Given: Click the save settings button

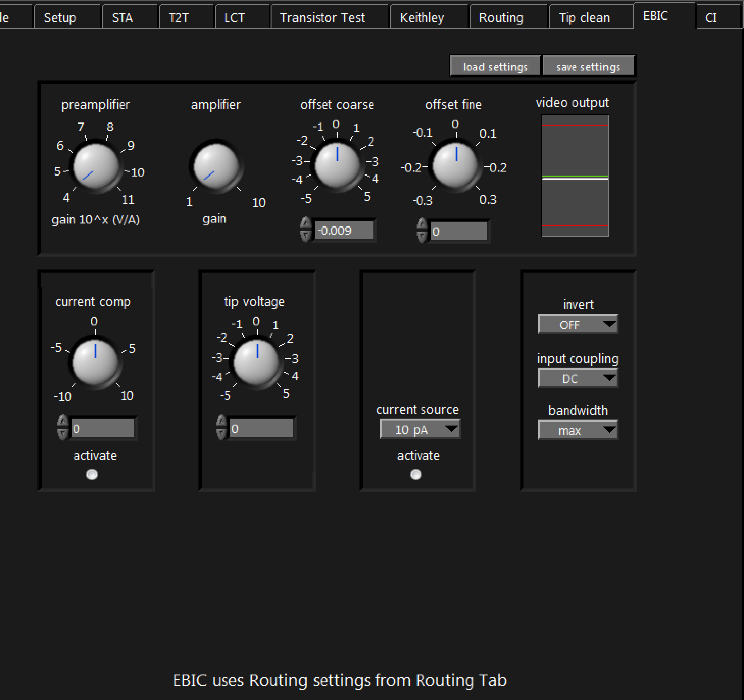Looking at the screenshot, I should [588, 67].
